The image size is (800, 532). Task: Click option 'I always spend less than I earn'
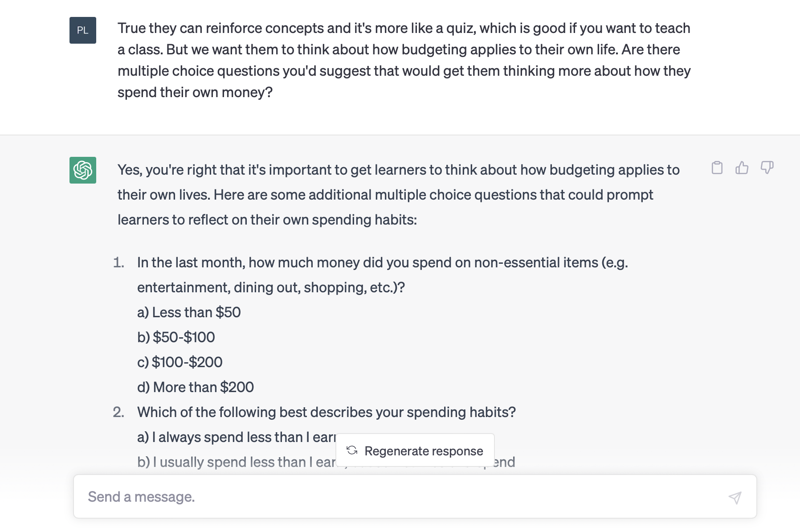tap(237, 437)
